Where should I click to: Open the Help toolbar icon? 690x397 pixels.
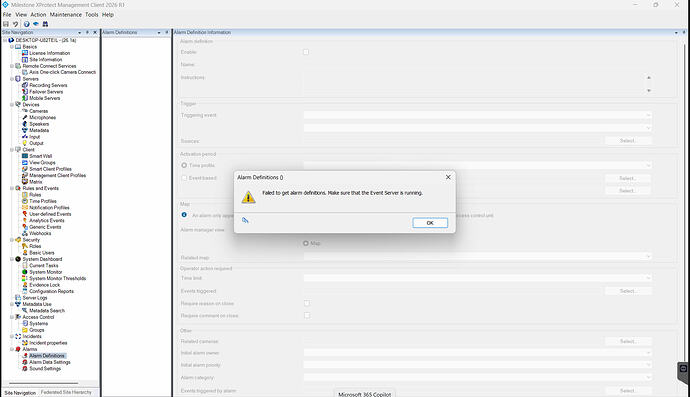point(26,24)
